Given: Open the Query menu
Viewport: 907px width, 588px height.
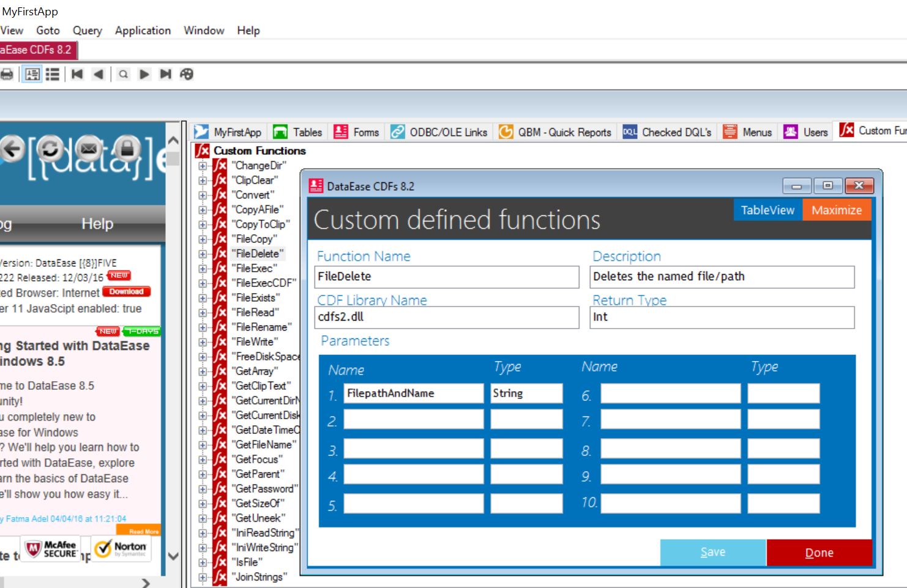Looking at the screenshot, I should tap(88, 31).
